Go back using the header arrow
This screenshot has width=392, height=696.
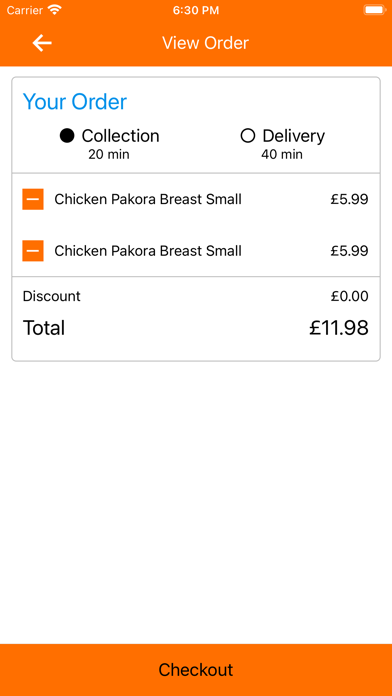point(42,43)
